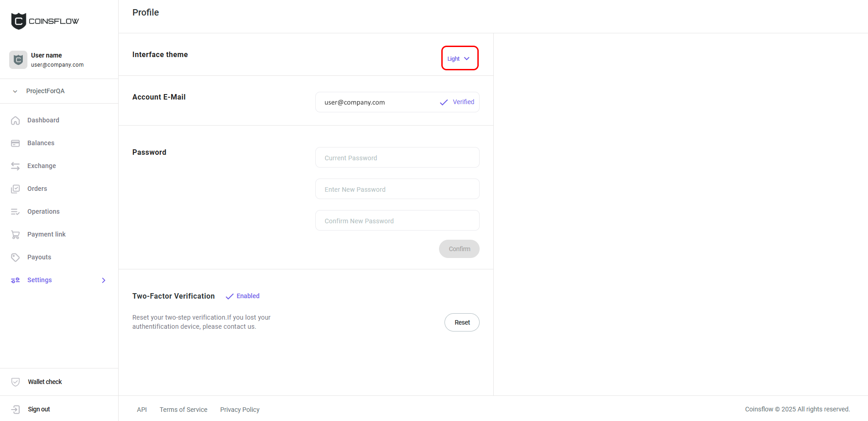Open the Terms of Service link
The height and width of the screenshot is (421, 868).
pyautogui.click(x=183, y=410)
